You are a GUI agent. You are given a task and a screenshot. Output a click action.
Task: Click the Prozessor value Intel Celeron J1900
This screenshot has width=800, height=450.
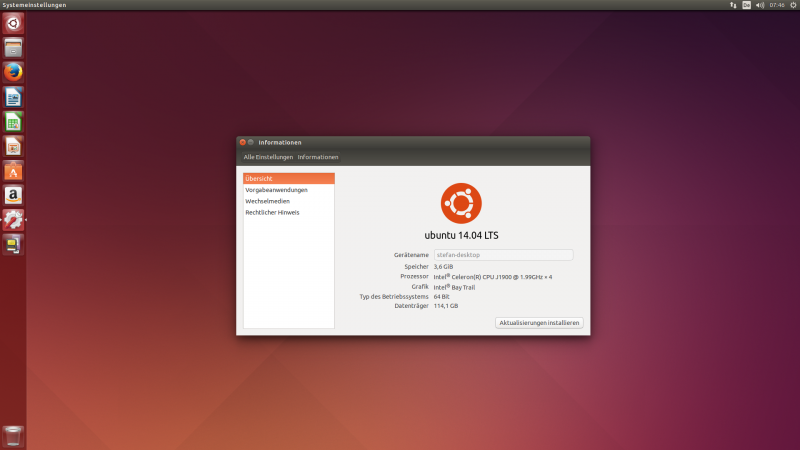493,277
